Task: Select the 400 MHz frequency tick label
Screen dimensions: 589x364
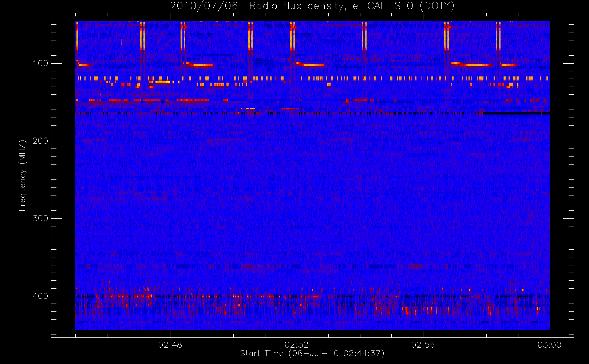Action: point(40,296)
